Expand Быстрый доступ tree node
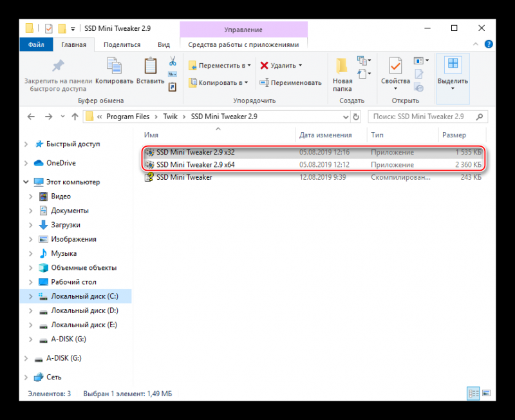515x420 pixels. point(26,144)
